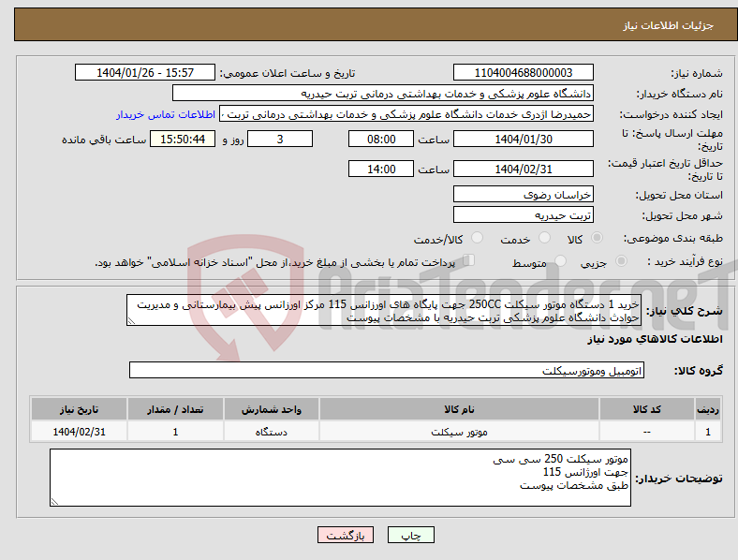Click the buyer organization name field
Screen dimensions: 738x560
(x=383, y=93)
